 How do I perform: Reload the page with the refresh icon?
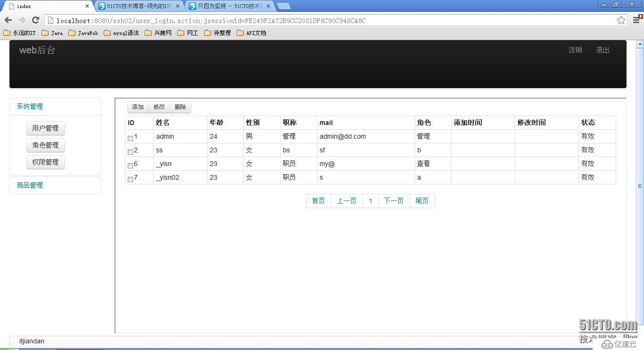(35, 20)
